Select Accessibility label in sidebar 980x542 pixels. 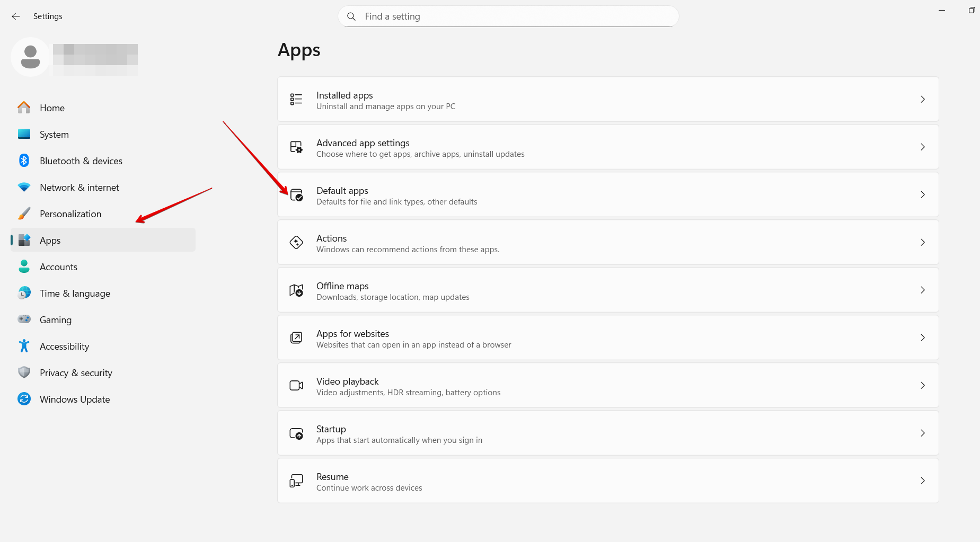coord(64,346)
